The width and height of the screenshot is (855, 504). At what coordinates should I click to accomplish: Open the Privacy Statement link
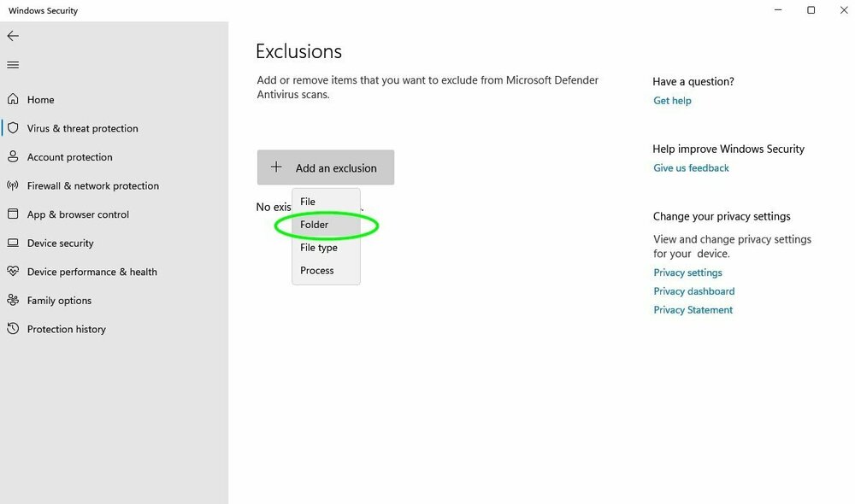693,310
